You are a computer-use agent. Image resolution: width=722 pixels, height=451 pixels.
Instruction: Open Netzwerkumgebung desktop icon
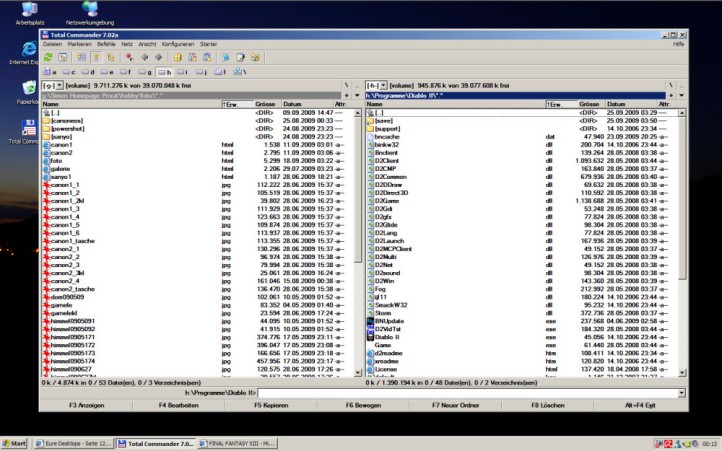click(x=90, y=13)
